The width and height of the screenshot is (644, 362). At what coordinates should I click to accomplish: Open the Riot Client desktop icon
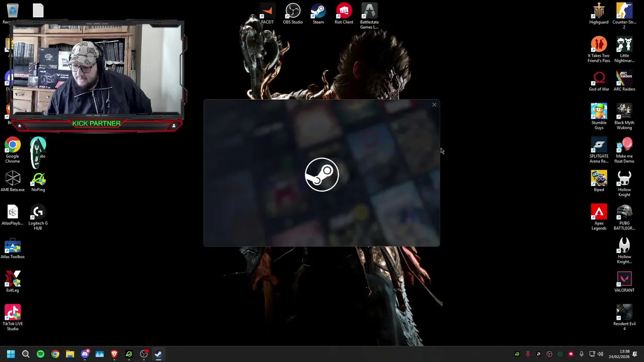coord(344,14)
